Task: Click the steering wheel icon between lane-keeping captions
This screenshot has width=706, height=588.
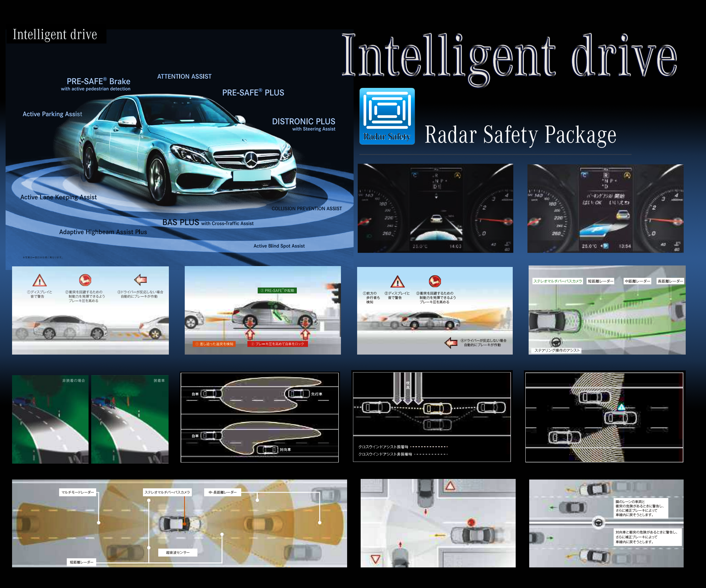Action: [598, 522]
